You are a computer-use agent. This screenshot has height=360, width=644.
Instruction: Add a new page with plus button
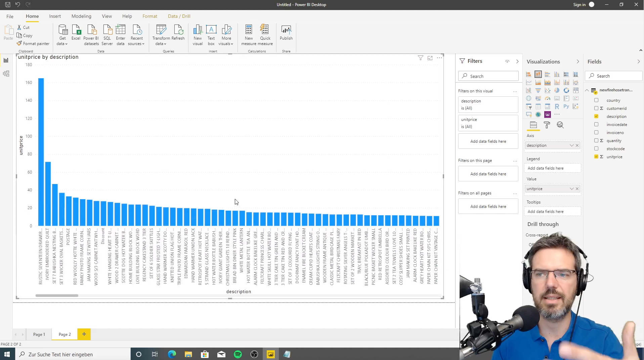point(84,334)
